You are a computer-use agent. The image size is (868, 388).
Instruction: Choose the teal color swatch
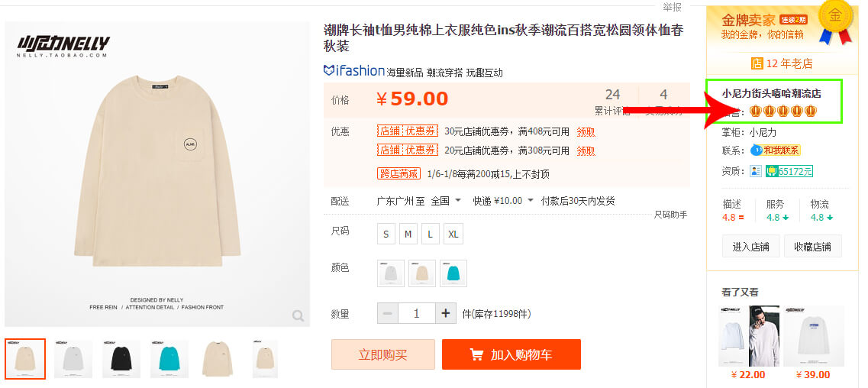pyautogui.click(x=453, y=273)
